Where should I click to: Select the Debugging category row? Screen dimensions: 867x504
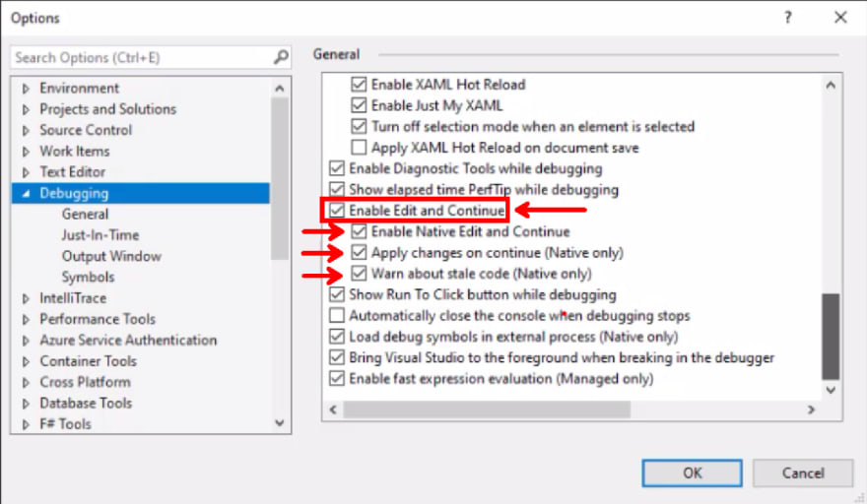click(141, 193)
